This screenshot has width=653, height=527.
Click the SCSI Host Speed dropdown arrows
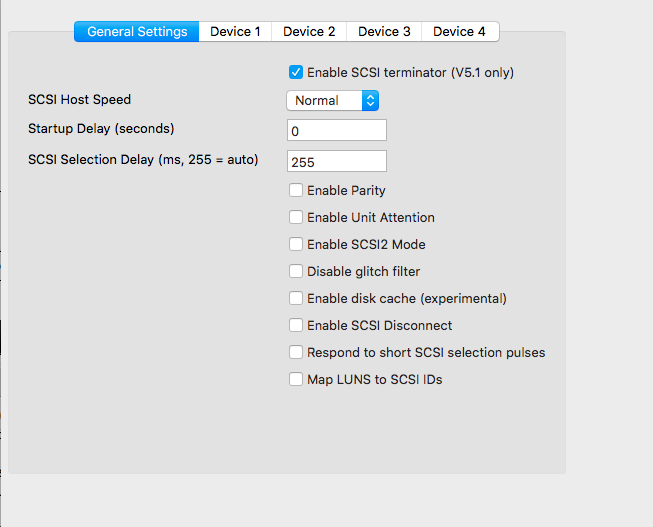point(370,100)
